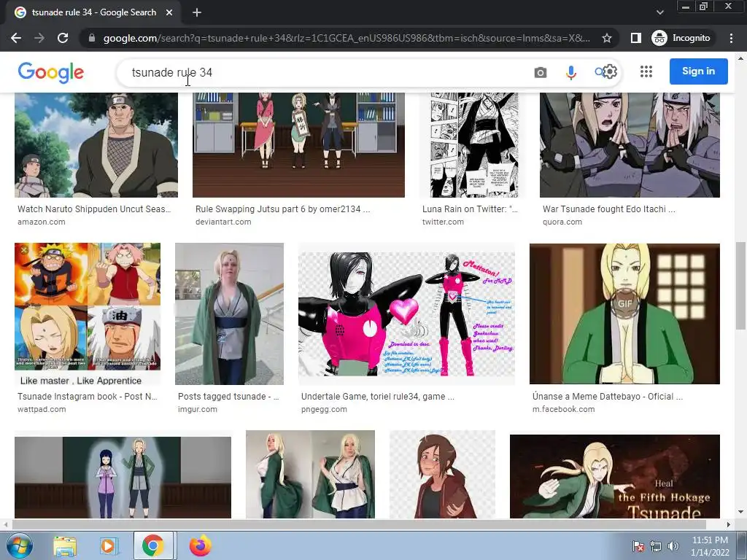Open the volume speaker tray icon
The height and width of the screenshot is (560, 747).
[673, 546]
